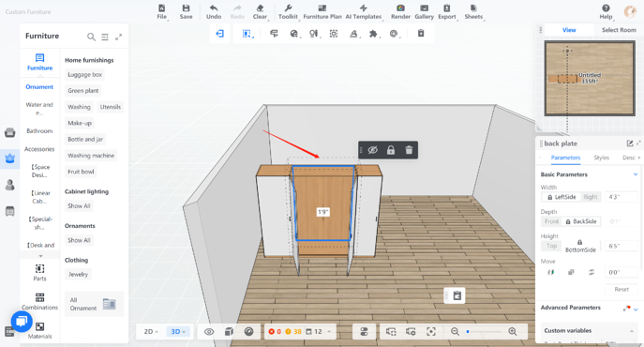644x347 pixels.
Task: Hide the selected back plate
Action: click(372, 150)
